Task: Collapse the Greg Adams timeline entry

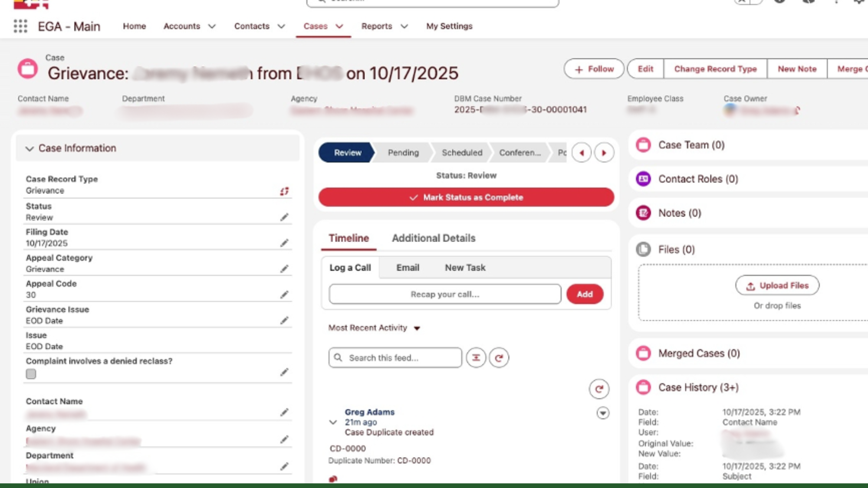Action: pos(333,422)
